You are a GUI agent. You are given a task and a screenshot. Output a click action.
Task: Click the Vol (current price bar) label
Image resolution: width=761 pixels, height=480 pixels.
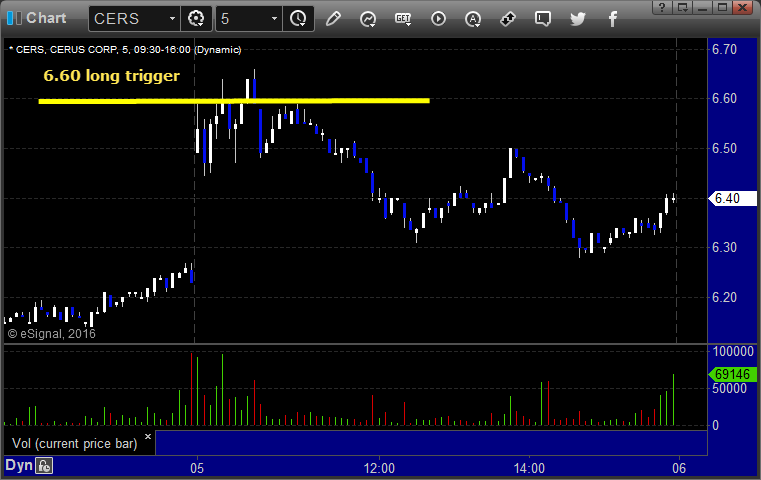click(75, 444)
